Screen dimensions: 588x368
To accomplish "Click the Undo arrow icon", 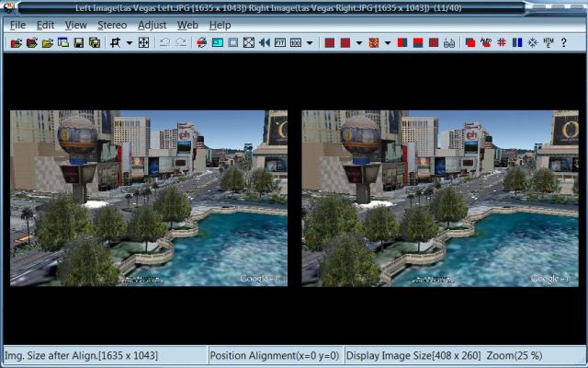I will [x=164, y=43].
